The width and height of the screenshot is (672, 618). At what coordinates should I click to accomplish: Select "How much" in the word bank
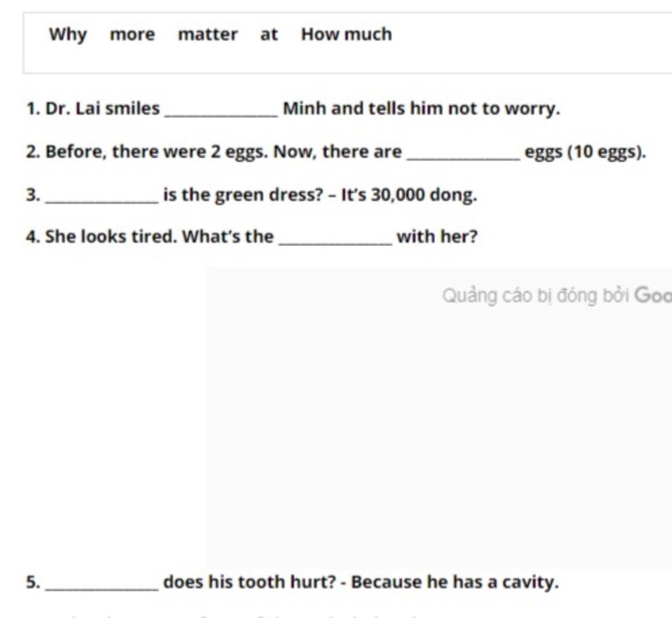346,34
